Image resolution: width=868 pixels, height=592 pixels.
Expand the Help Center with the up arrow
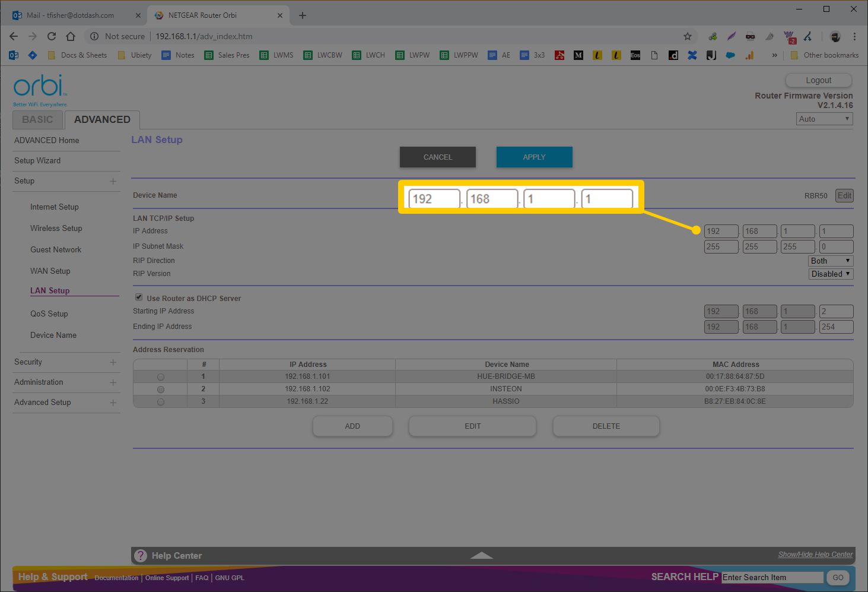click(481, 556)
